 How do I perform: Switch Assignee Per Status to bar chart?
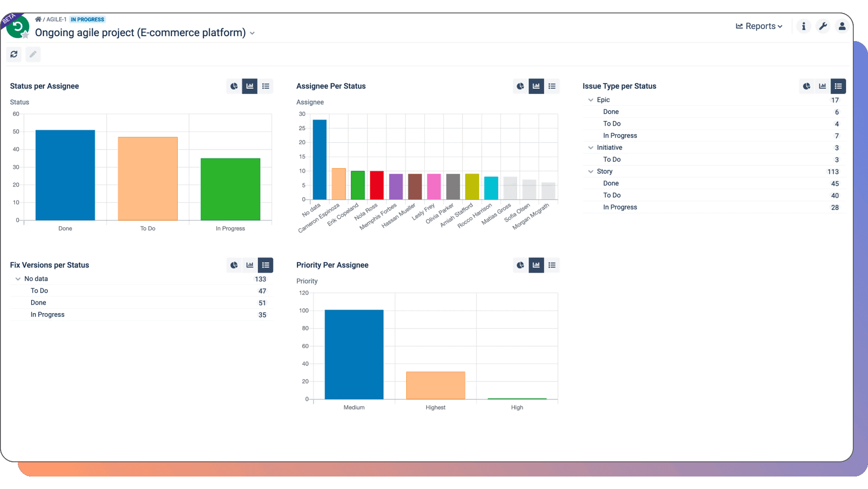tap(536, 86)
